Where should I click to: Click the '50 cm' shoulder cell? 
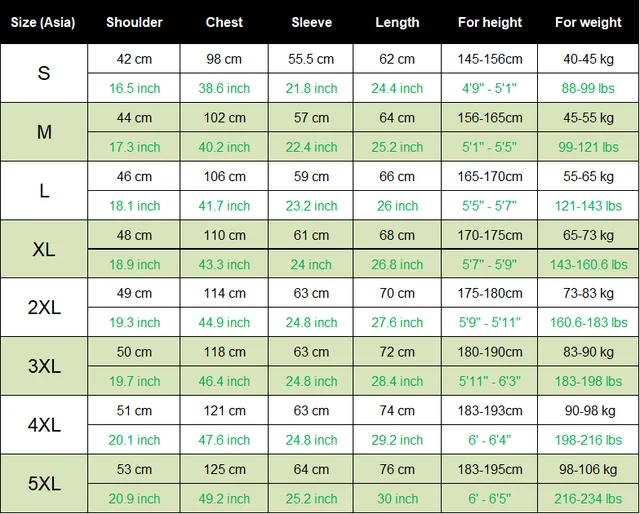[134, 352]
